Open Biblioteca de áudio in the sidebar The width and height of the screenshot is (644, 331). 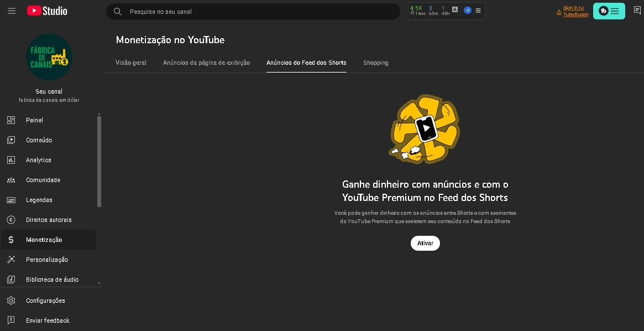click(x=52, y=280)
